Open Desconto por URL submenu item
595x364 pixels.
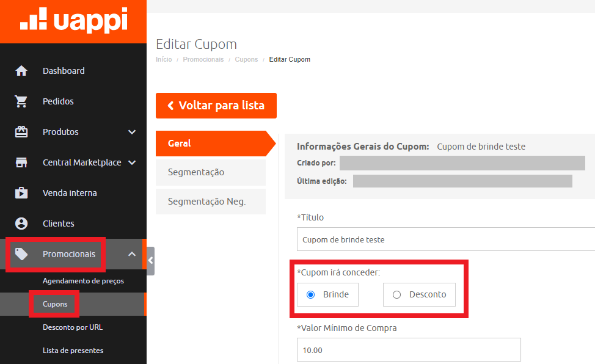coord(73,327)
